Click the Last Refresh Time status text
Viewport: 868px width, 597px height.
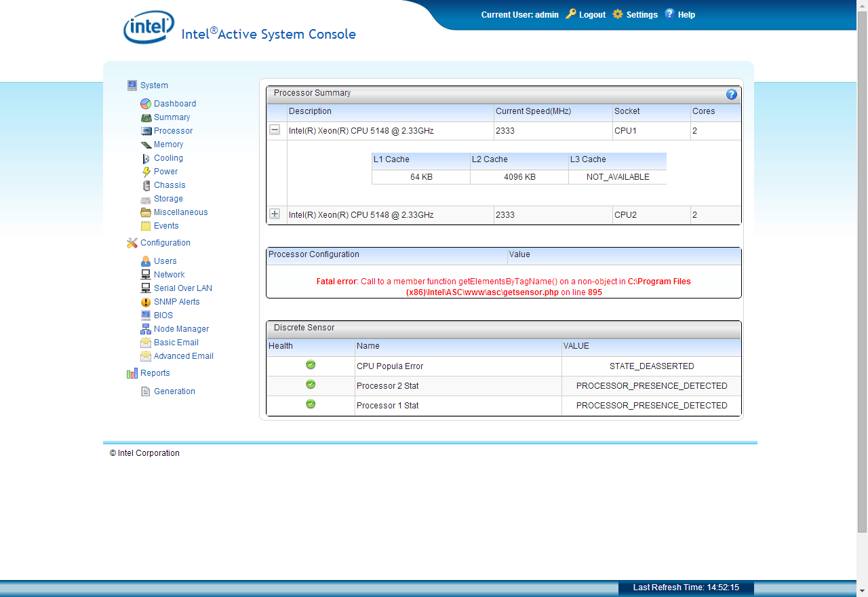click(686, 588)
